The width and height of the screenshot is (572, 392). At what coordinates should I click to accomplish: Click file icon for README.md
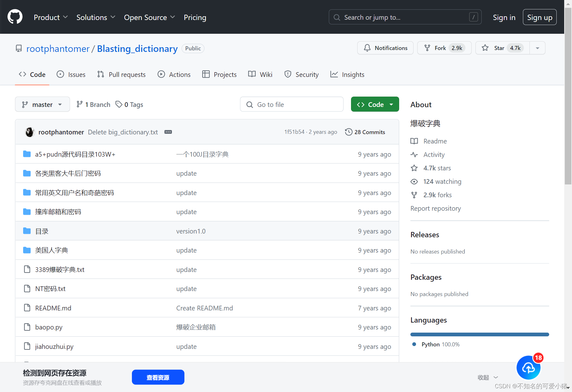pyautogui.click(x=27, y=308)
